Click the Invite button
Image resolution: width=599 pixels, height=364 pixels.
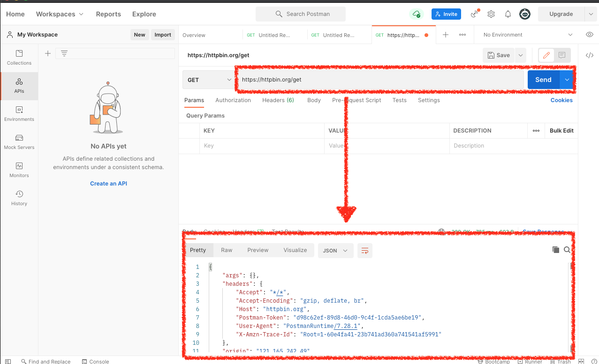point(446,14)
